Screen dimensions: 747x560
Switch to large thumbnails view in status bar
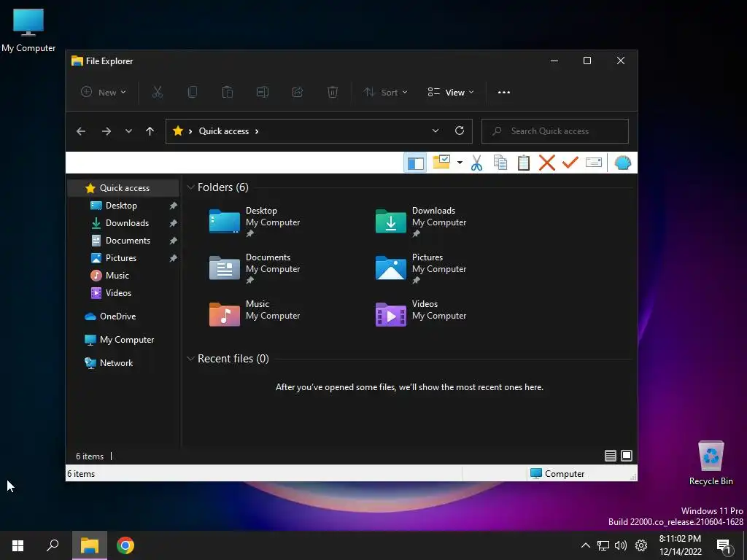coord(627,456)
